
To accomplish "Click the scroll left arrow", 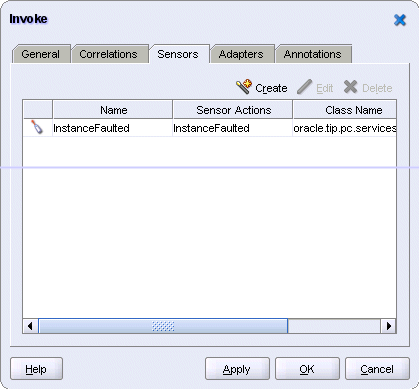I will pyautogui.click(x=31, y=326).
